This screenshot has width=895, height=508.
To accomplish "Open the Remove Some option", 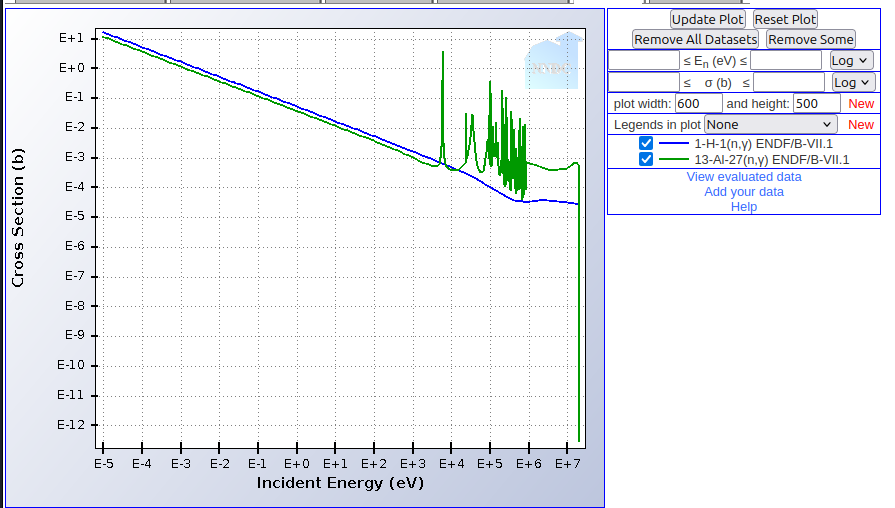I will [811, 39].
